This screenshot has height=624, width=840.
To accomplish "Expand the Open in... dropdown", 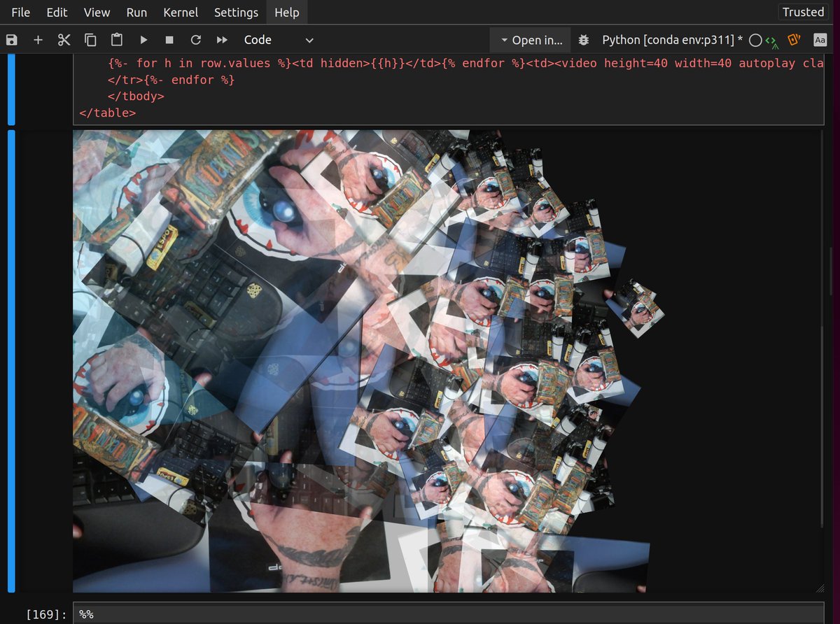I will (x=531, y=40).
